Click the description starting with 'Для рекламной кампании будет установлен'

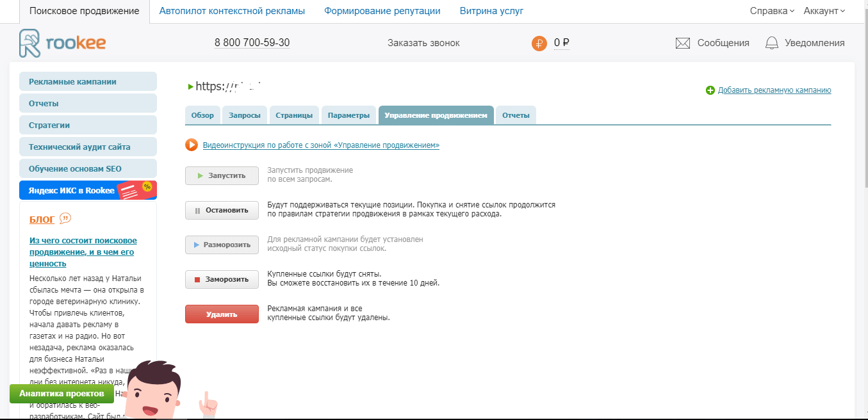tap(345, 244)
